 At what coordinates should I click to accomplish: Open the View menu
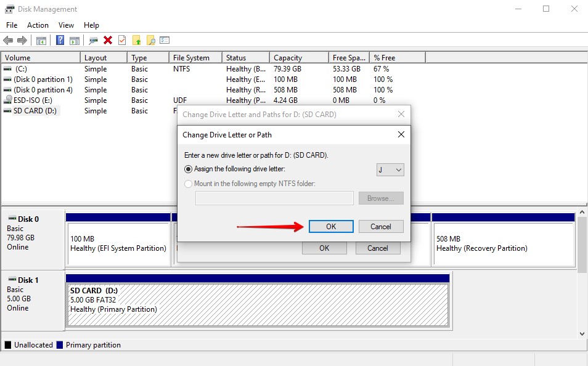[66, 25]
